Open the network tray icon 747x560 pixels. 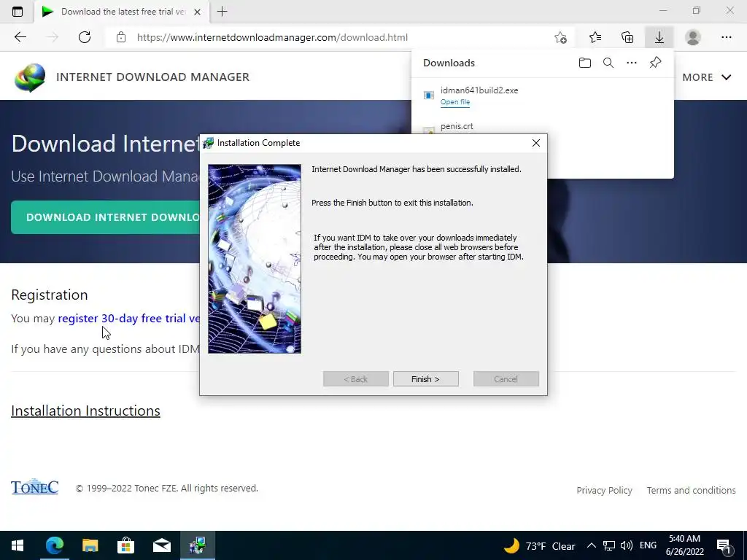(x=609, y=545)
